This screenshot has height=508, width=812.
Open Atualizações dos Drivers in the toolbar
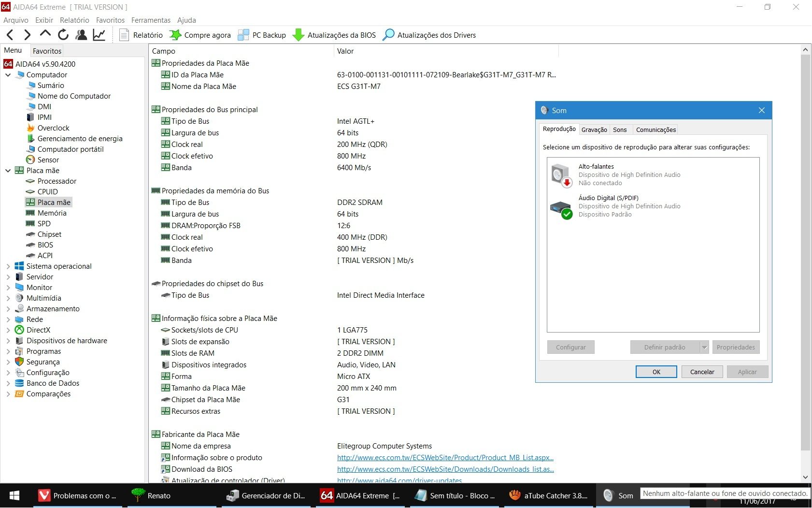(429, 35)
